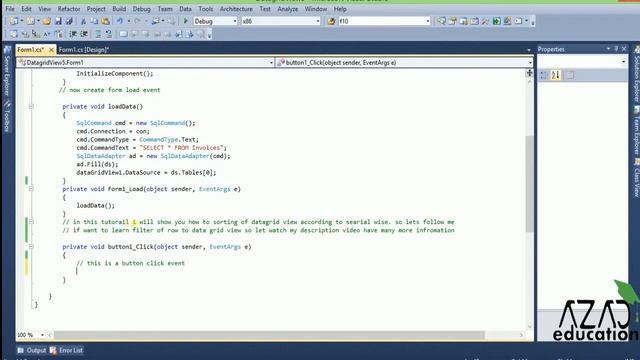The image size is (640, 360).
Task: Sort properties alphabetically in the Properties panel
Action: point(556,75)
